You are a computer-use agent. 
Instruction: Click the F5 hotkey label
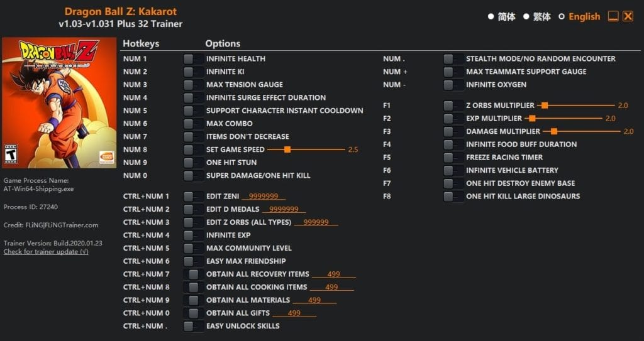(x=387, y=158)
